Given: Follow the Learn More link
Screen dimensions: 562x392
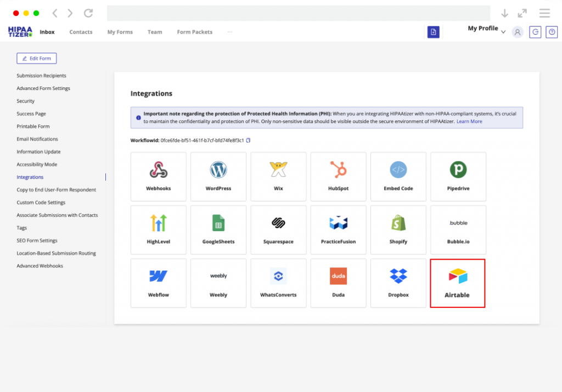Looking at the screenshot, I should (x=469, y=121).
